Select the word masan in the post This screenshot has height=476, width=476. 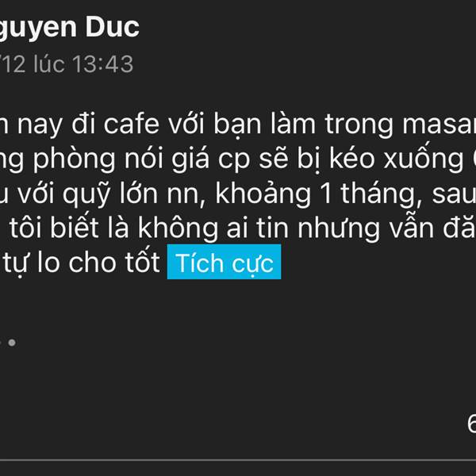439,124
